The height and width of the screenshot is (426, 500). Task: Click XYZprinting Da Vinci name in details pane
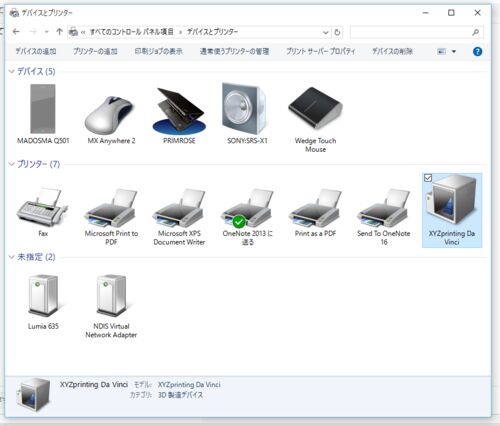tap(94, 384)
